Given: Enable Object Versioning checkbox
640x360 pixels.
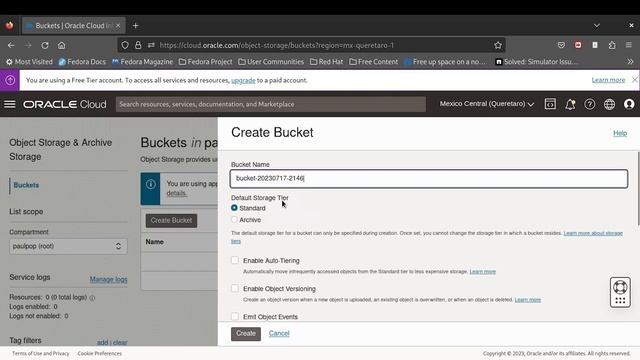Looking at the screenshot, I should coord(235,288).
